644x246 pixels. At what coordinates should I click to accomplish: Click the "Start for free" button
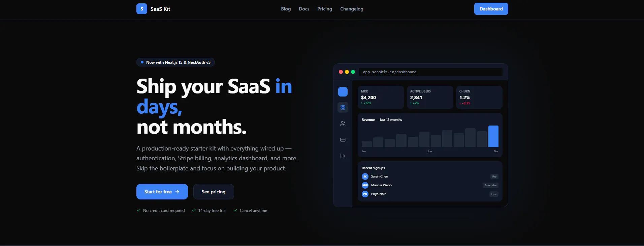point(162,192)
